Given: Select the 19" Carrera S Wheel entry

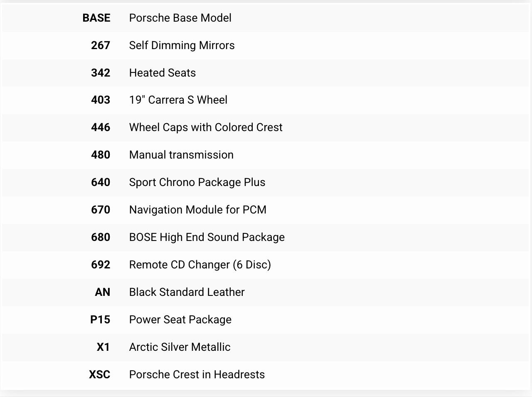Looking at the screenshot, I should (x=178, y=100).
